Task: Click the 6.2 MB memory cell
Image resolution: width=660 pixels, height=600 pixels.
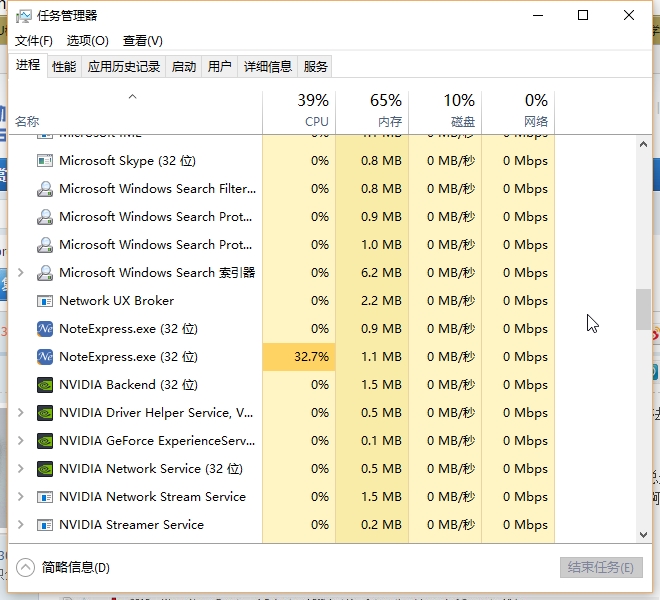Action: click(372, 273)
